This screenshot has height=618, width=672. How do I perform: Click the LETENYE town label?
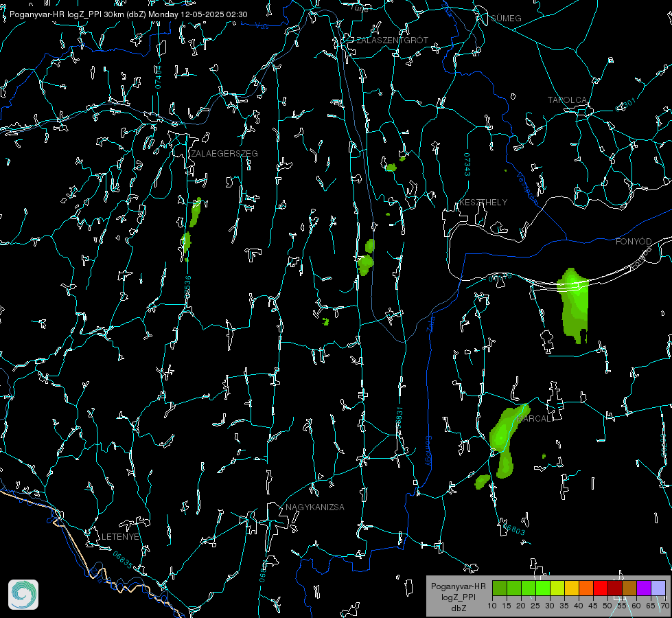[x=120, y=537]
